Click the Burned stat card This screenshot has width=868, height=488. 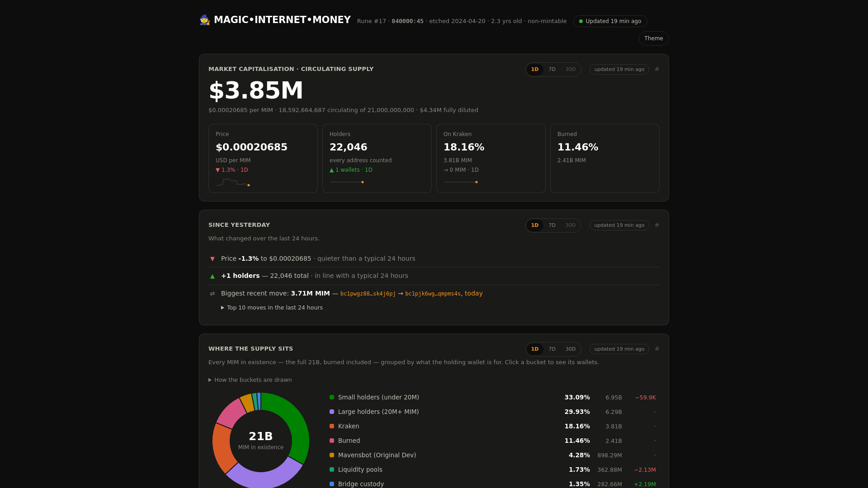[605, 159]
